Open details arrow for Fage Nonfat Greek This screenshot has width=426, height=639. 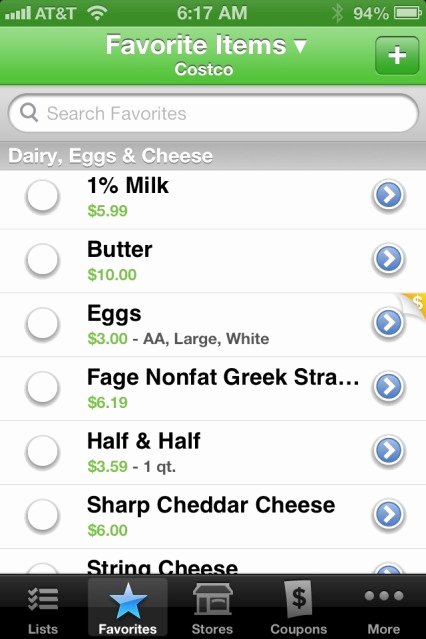(388, 387)
